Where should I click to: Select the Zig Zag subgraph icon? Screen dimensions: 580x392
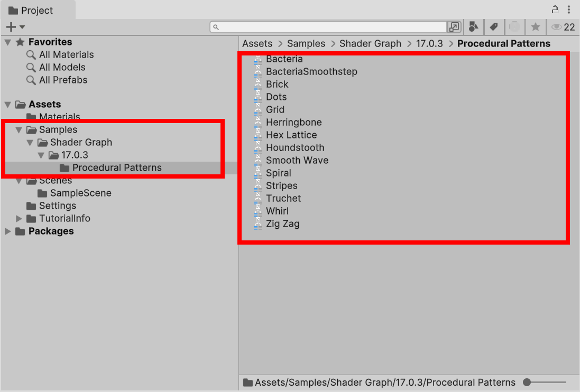[258, 224]
